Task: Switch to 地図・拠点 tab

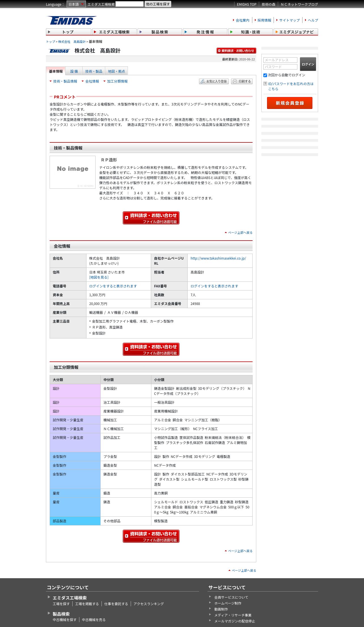Action: pyautogui.click(x=117, y=71)
